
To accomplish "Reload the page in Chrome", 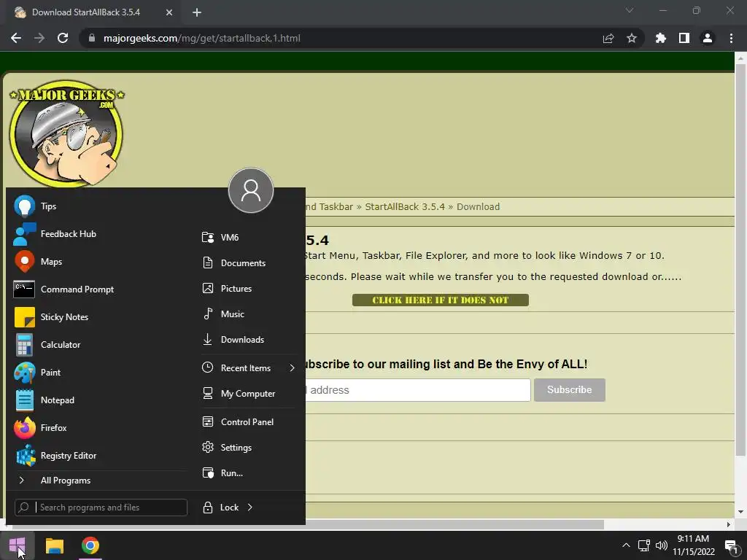I will pyautogui.click(x=63, y=38).
